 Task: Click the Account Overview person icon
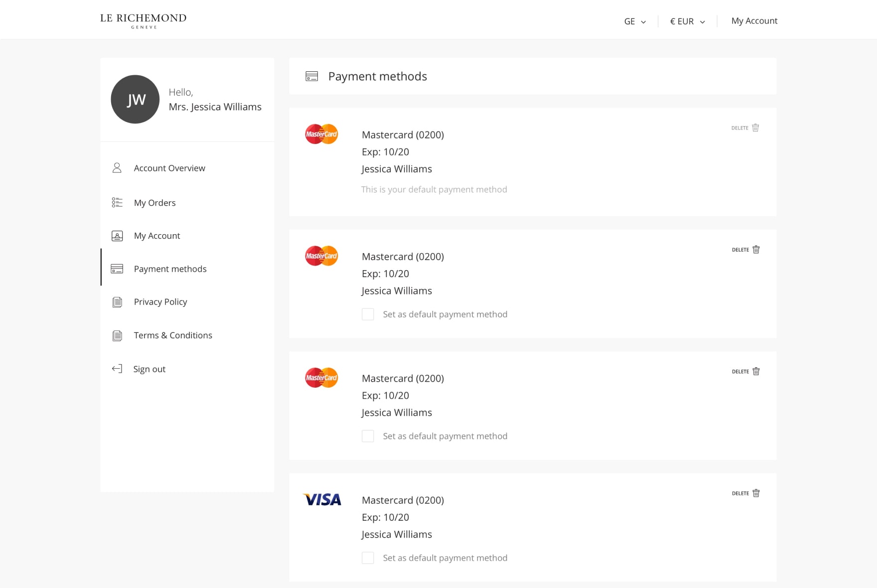[117, 168]
